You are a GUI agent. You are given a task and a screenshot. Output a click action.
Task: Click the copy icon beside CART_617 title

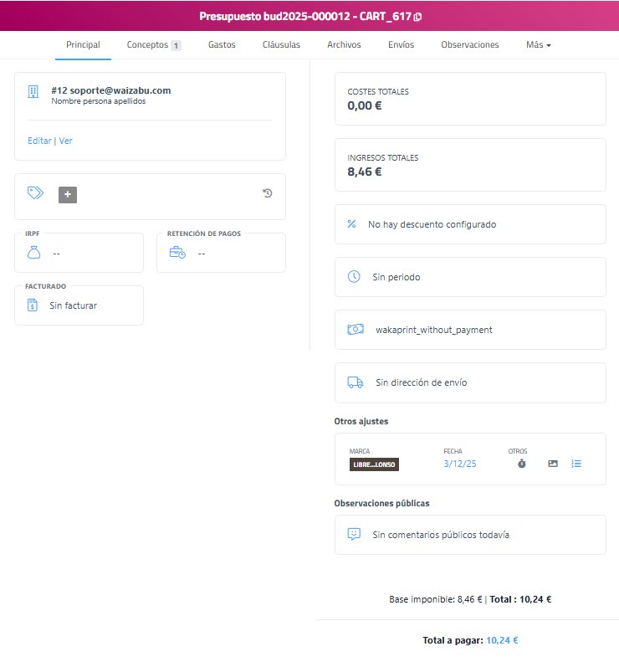click(x=418, y=17)
